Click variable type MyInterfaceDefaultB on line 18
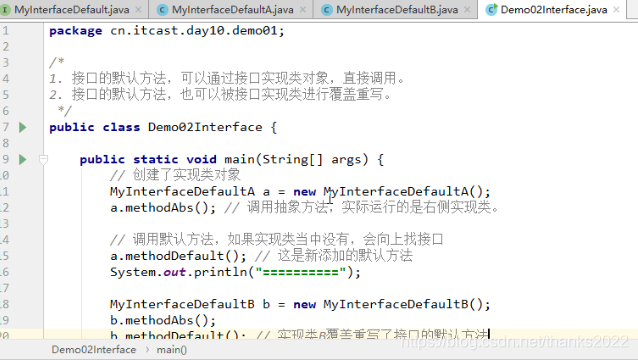The height and width of the screenshot is (360, 638). (x=182, y=304)
